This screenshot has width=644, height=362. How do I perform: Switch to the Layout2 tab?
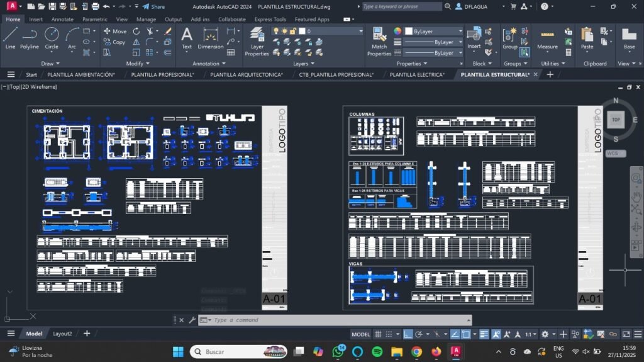click(x=62, y=334)
